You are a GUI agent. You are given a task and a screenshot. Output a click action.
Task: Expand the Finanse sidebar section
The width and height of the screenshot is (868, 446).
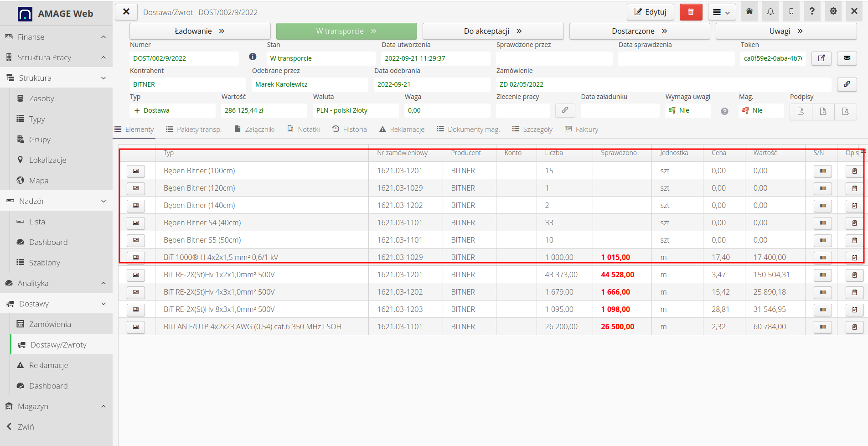56,37
